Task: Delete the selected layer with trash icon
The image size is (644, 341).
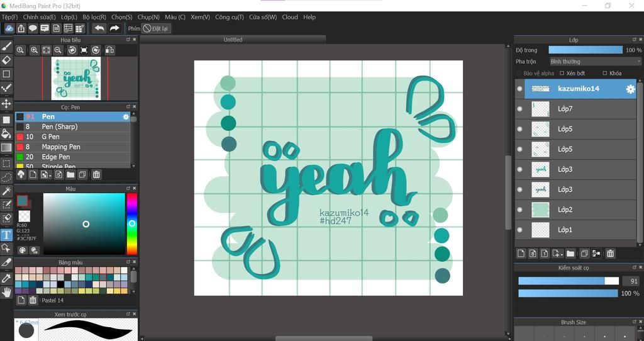Action: tap(610, 254)
